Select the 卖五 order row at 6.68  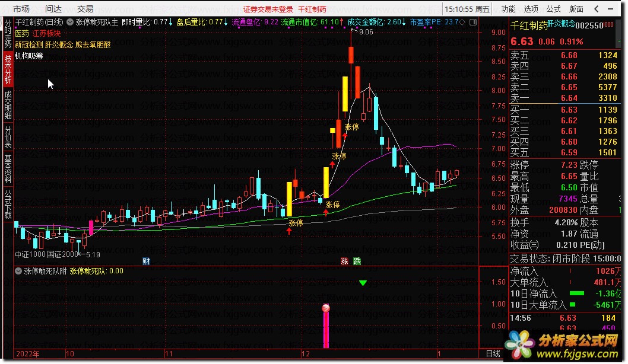coord(564,55)
